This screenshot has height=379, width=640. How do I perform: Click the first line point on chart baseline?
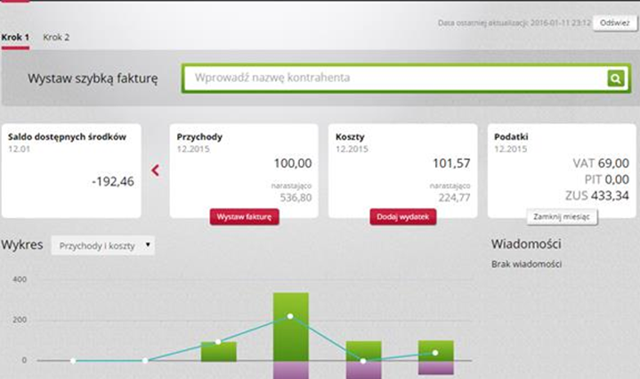coord(73,361)
